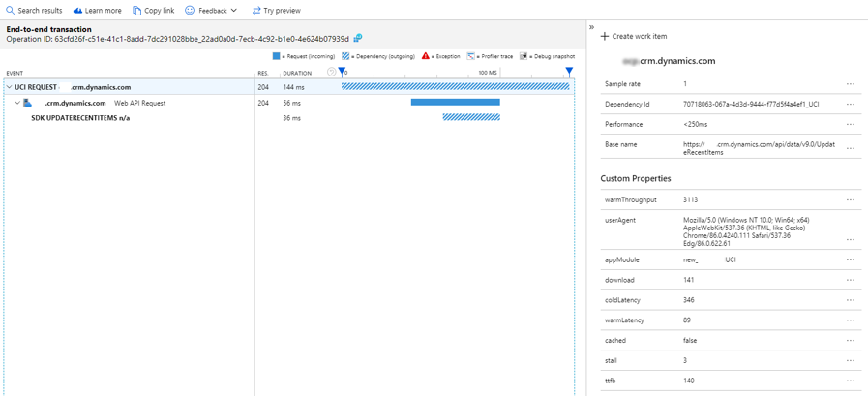Click the Try preview label
Viewport: 868px width, 396px height.
click(x=283, y=11)
